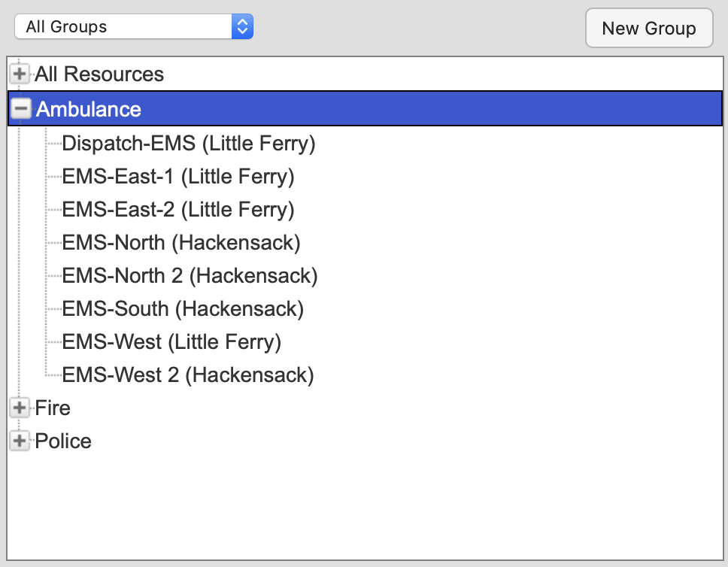Click the All Resources label
Image resolution: width=728 pixels, height=567 pixels.
(x=99, y=74)
